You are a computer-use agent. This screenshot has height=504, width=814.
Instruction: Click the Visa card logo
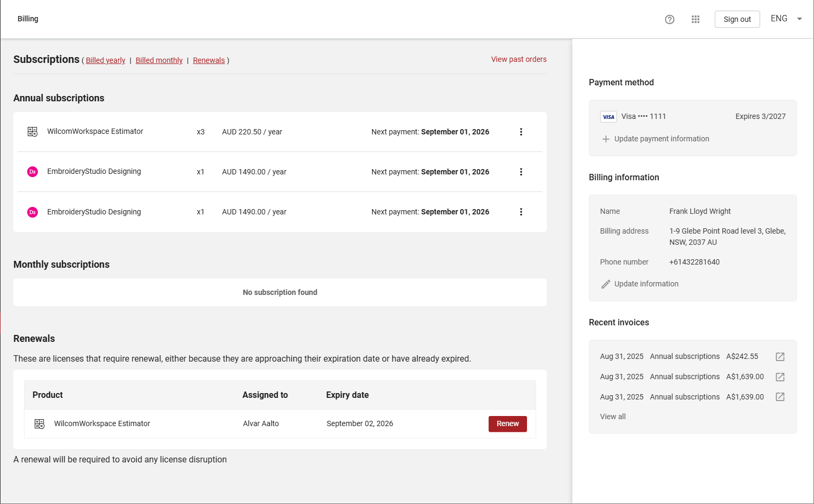tap(609, 117)
